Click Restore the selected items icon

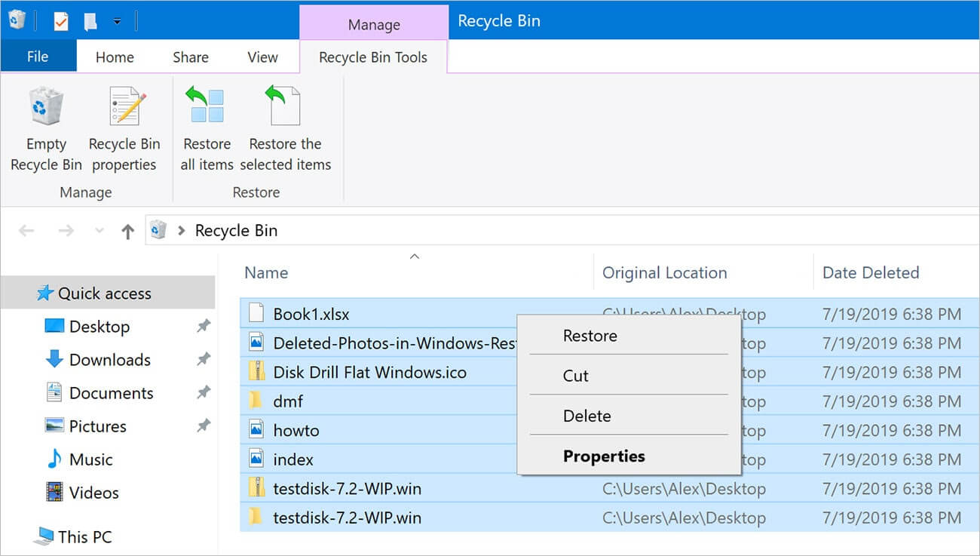coord(285,106)
